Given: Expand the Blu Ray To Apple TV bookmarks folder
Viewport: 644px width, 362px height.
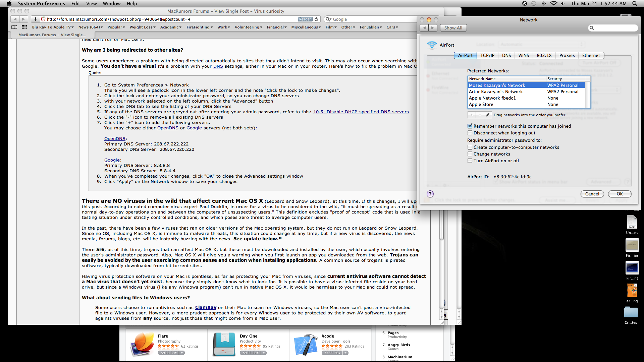Looking at the screenshot, I should (x=53, y=27).
